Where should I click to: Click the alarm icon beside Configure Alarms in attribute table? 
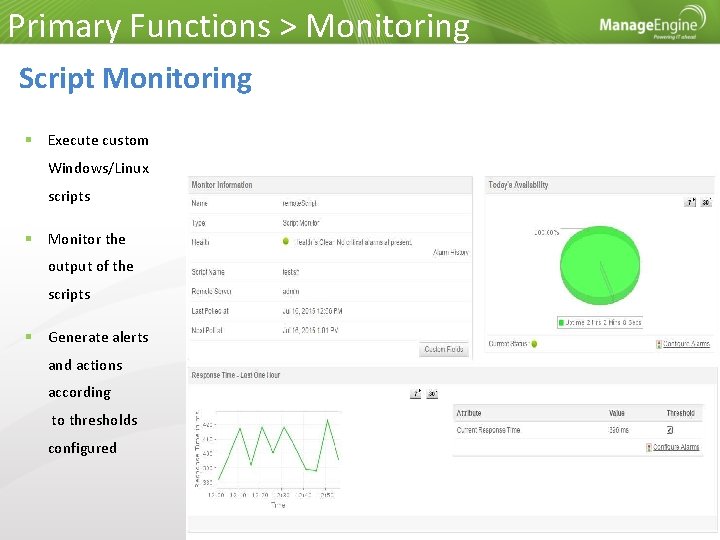click(x=649, y=447)
